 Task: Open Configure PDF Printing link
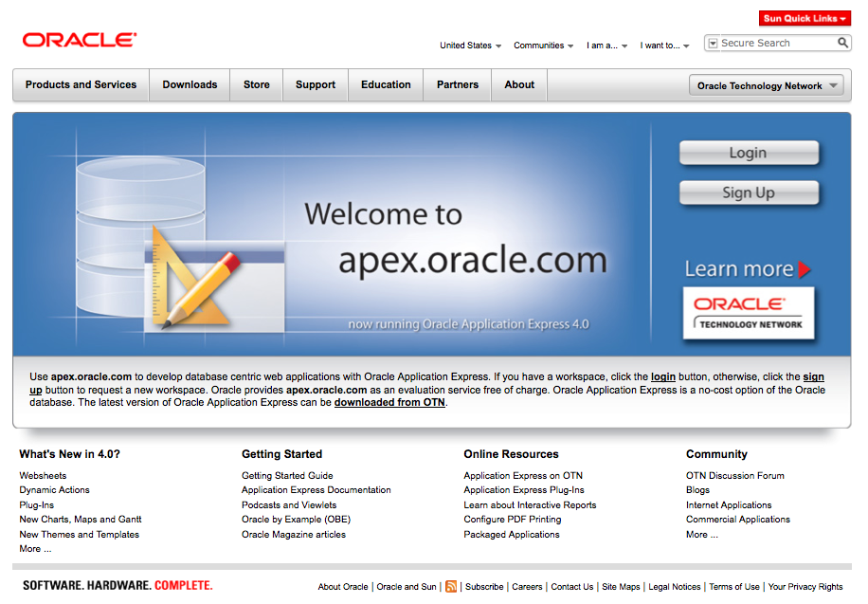coord(513,520)
